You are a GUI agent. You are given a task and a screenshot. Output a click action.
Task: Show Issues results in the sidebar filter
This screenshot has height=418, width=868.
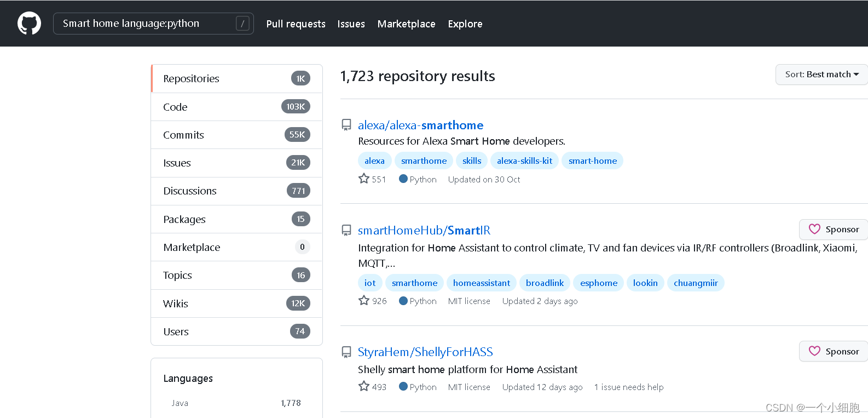click(236, 163)
